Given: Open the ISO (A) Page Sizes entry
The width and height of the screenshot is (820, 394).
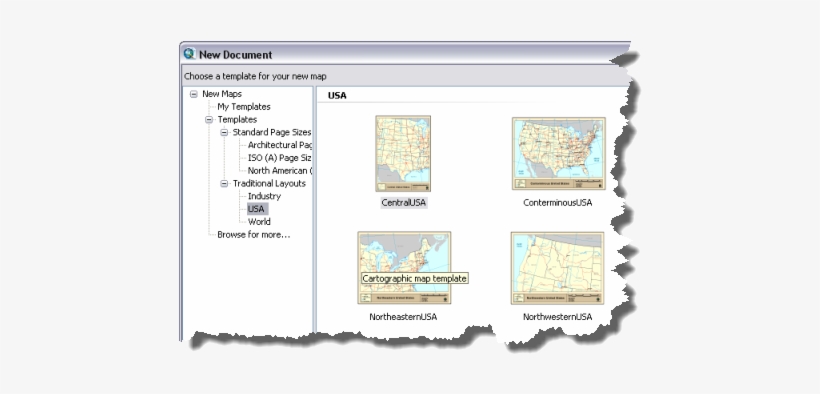Looking at the screenshot, I should 280,158.
